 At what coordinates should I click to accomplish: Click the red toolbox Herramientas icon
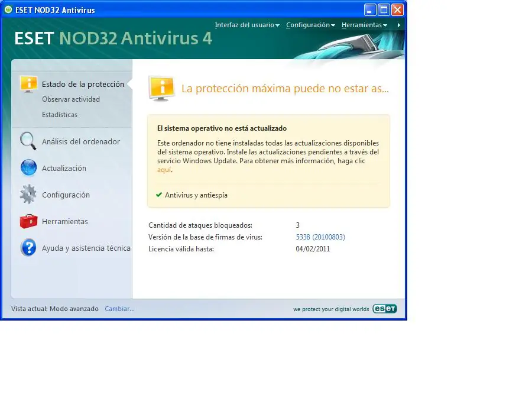pyautogui.click(x=28, y=221)
